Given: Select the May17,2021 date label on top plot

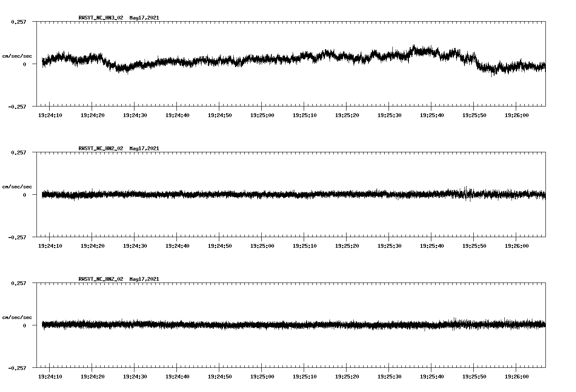Looking at the screenshot, I should 144,18.
